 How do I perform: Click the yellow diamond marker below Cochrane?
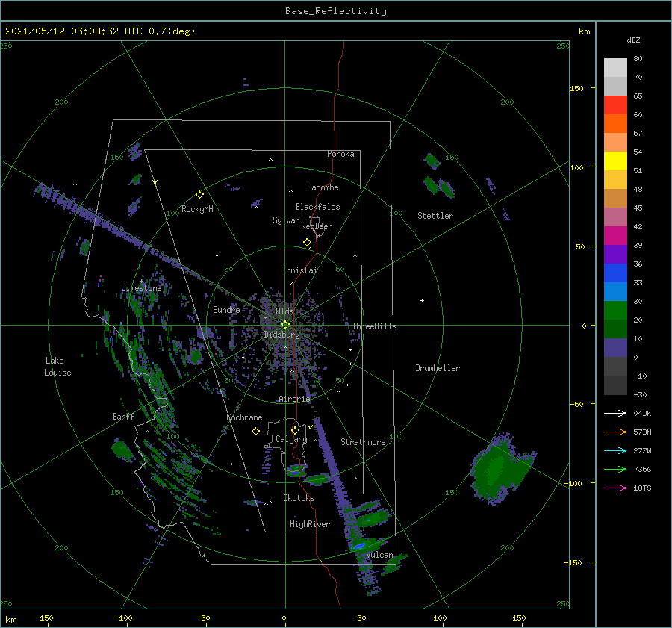pyautogui.click(x=255, y=432)
